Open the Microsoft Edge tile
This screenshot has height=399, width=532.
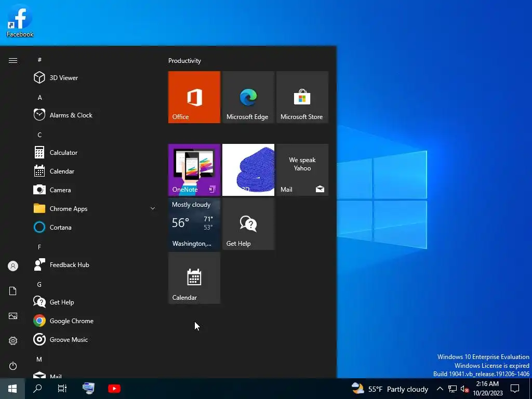point(248,97)
